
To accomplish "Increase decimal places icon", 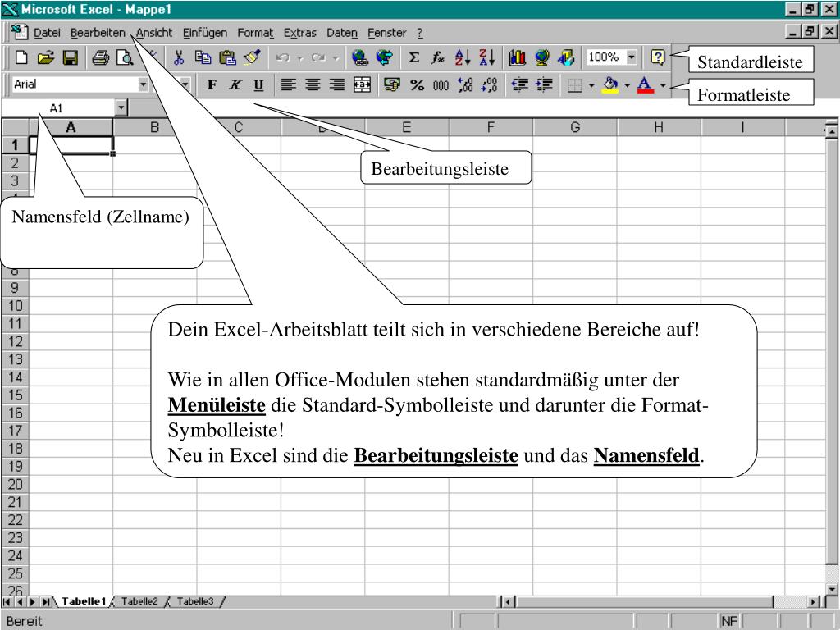I will tap(465, 84).
